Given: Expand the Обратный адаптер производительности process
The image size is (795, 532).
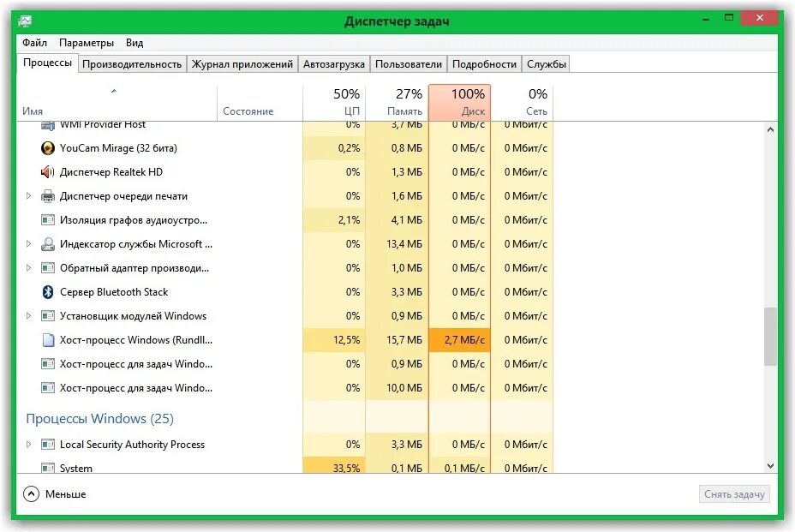Looking at the screenshot, I should (28, 268).
